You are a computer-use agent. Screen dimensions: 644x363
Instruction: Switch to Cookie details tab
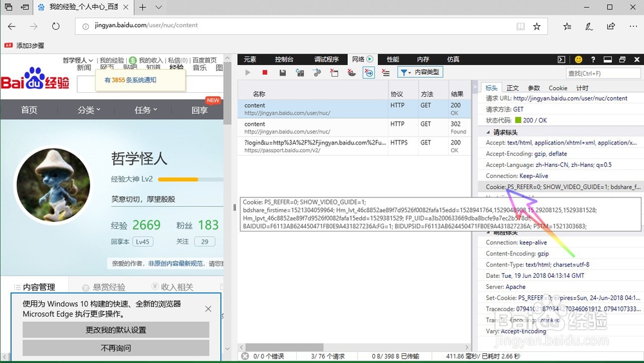pyautogui.click(x=558, y=88)
